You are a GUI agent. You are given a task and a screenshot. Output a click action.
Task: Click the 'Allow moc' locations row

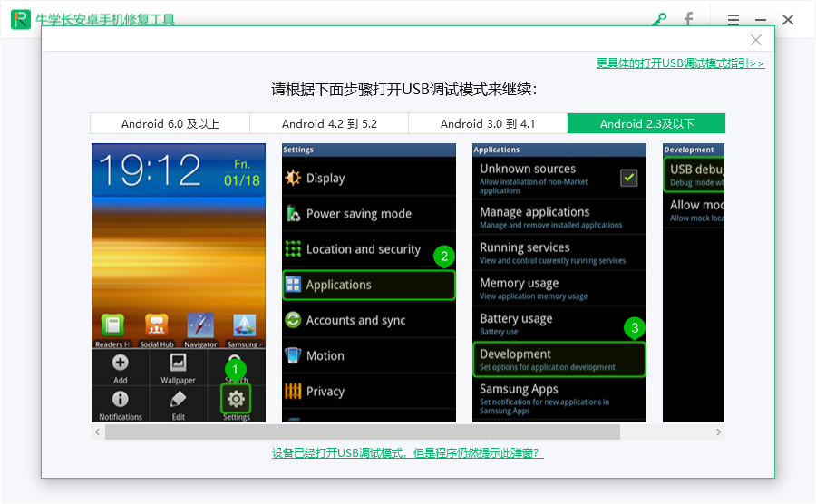(695, 210)
